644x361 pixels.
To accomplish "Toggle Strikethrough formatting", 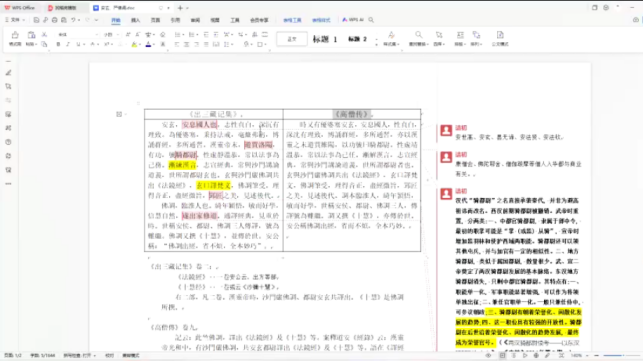I will pyautogui.click(x=93, y=44).
